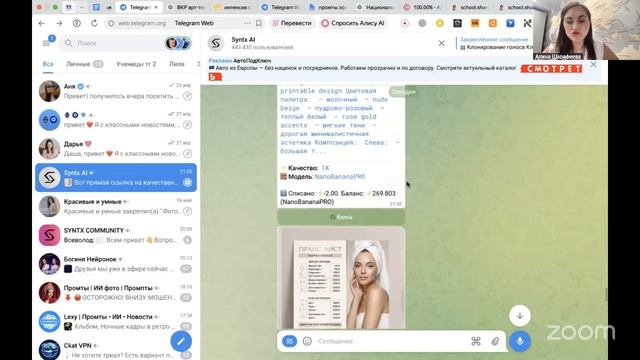
Task: Click the voice message microphone button
Action: click(x=520, y=341)
